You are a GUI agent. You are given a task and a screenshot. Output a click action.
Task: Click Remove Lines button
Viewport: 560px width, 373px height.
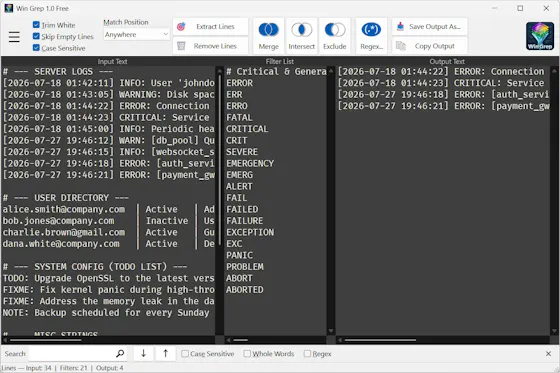(x=210, y=46)
